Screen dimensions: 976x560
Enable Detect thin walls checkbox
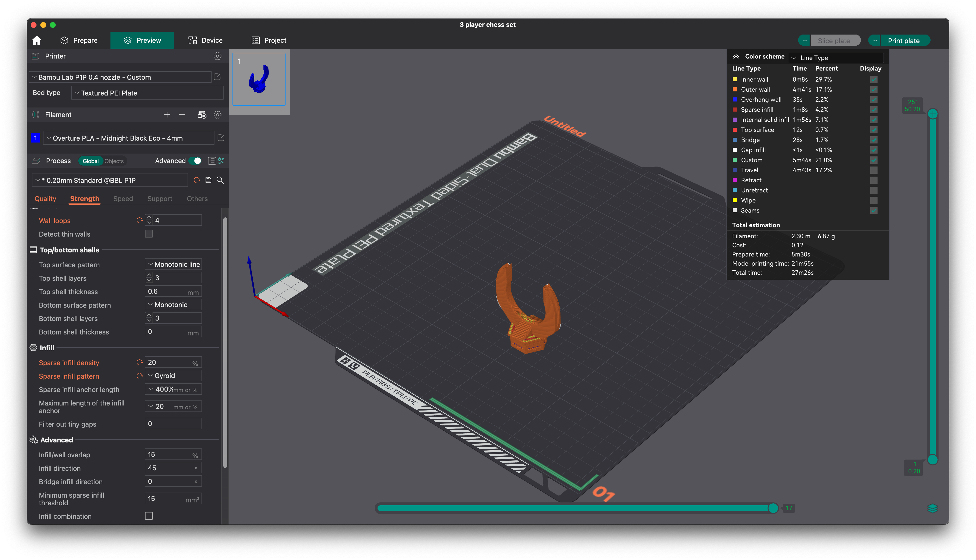[149, 234]
